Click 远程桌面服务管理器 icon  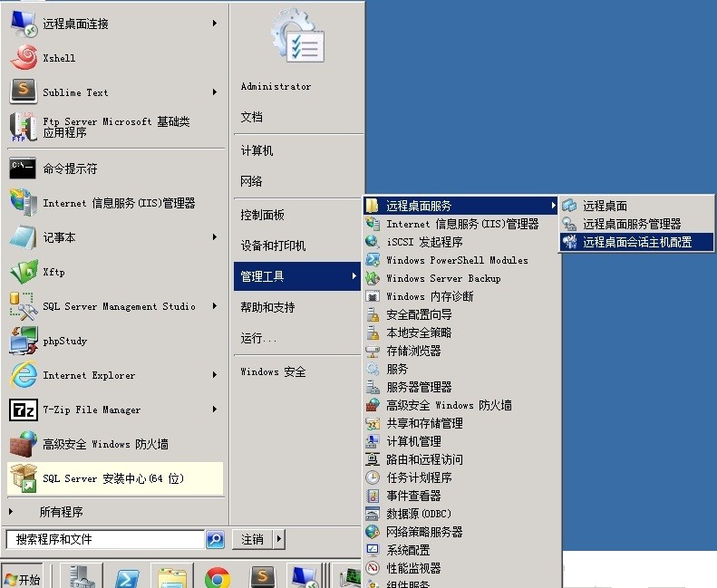click(x=569, y=224)
